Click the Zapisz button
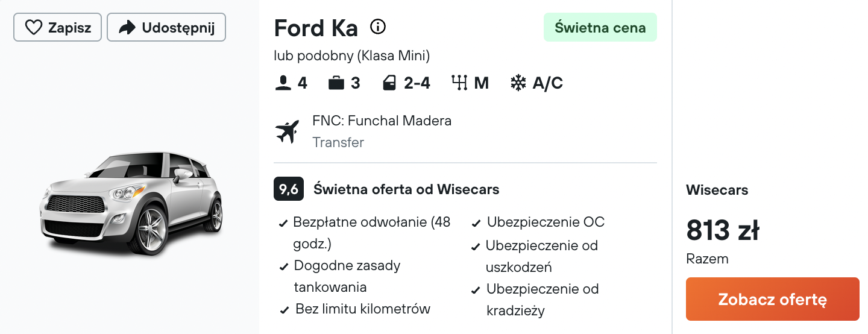868x334 pixels. (57, 28)
